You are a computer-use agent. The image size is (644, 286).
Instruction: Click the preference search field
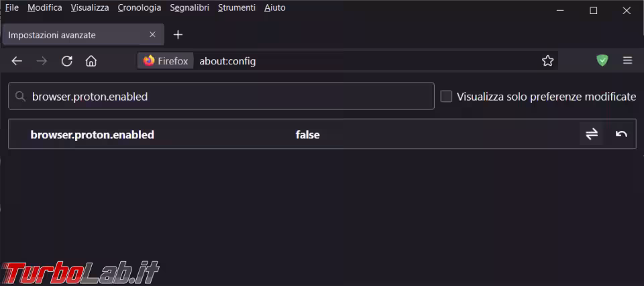[221, 96]
